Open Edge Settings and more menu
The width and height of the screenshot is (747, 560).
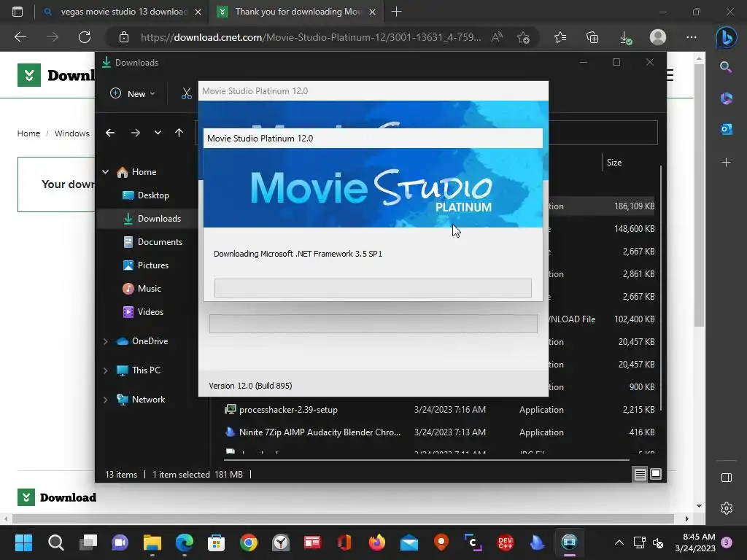(x=692, y=37)
